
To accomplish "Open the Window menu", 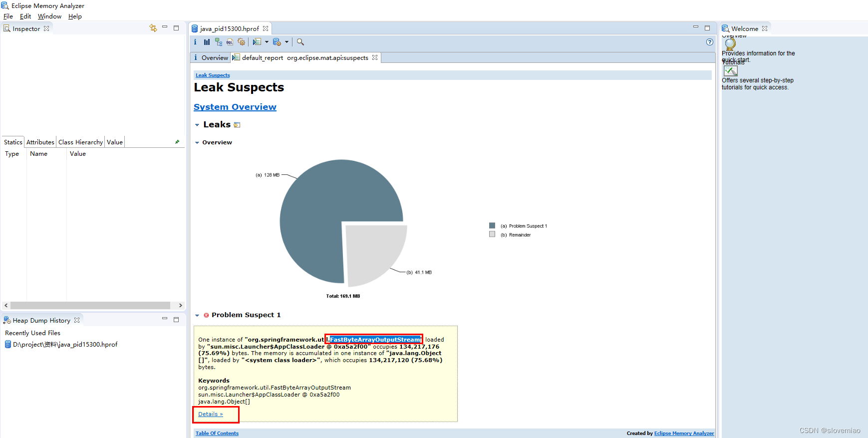I will [x=49, y=16].
